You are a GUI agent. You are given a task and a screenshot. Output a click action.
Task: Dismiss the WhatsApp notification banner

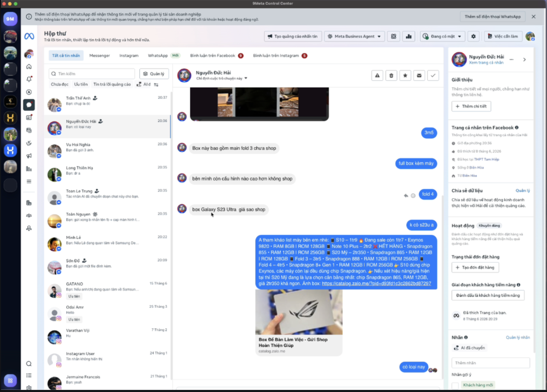(534, 17)
